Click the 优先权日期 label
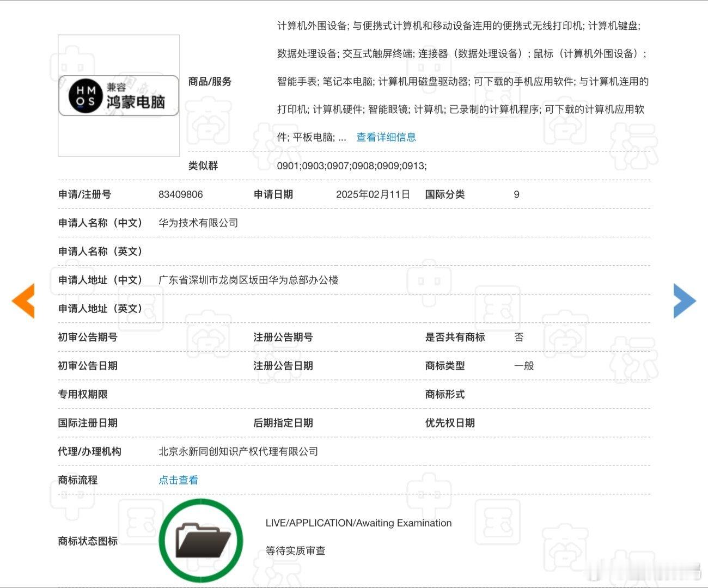 tap(450, 423)
